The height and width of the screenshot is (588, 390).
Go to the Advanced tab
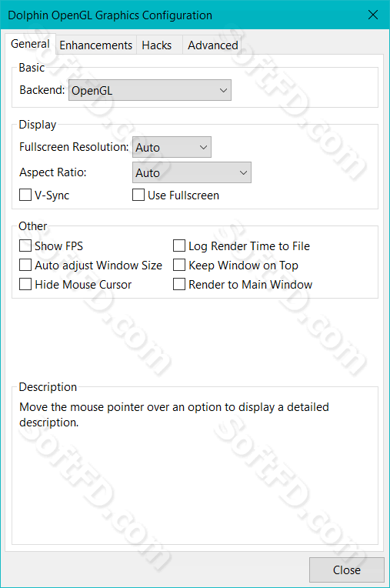(212, 45)
